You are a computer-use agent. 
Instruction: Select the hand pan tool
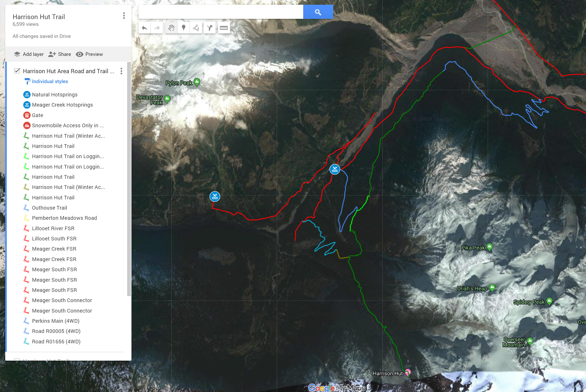click(171, 28)
